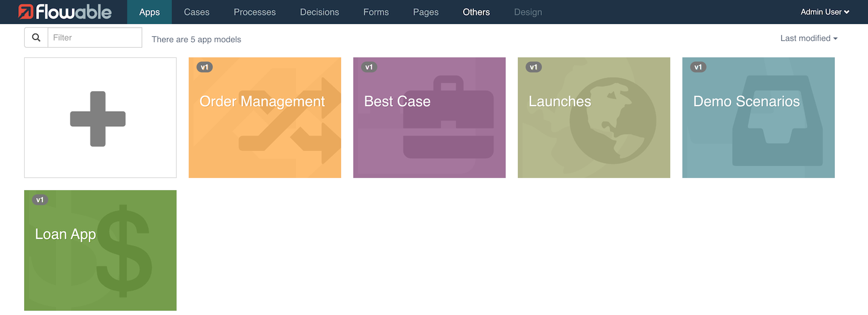Image resolution: width=868 pixels, height=315 pixels.
Task: Click the Launches title text
Action: tap(560, 101)
